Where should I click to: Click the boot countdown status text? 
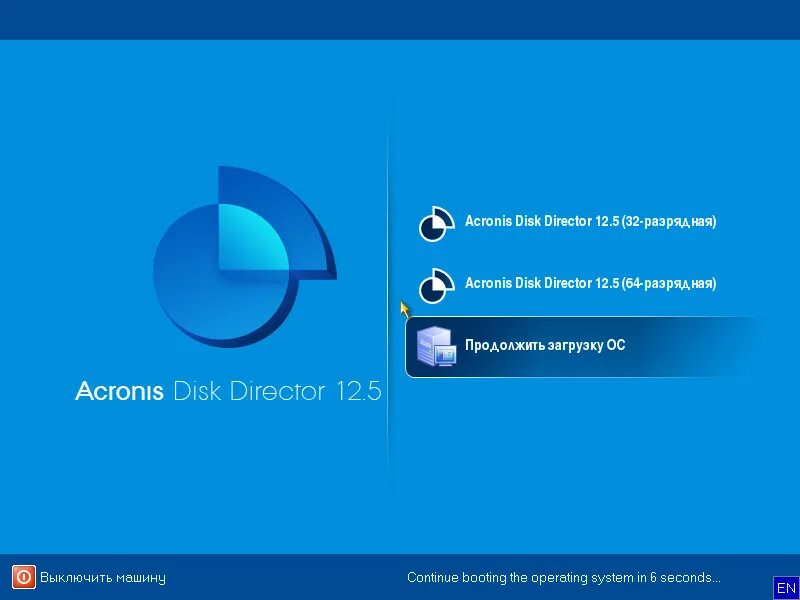[564, 578]
